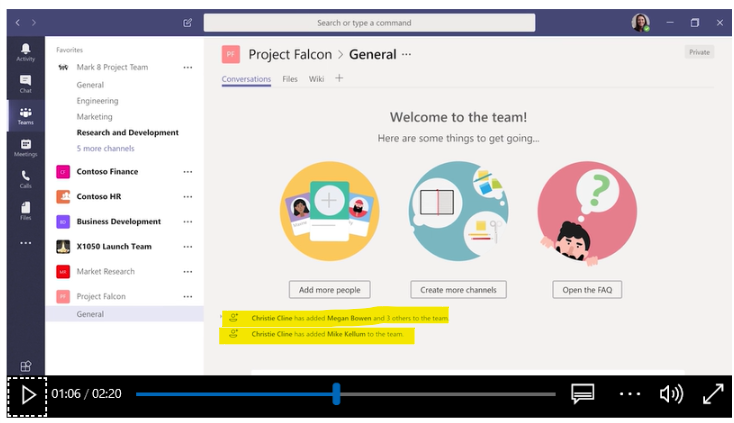Click Open the FAQ button
The image size is (734, 423).
587,290
